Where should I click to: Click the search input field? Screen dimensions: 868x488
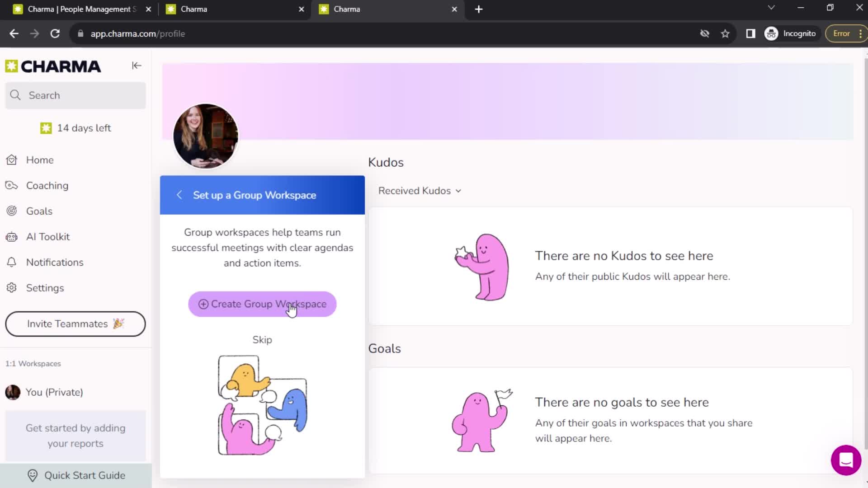pos(75,95)
